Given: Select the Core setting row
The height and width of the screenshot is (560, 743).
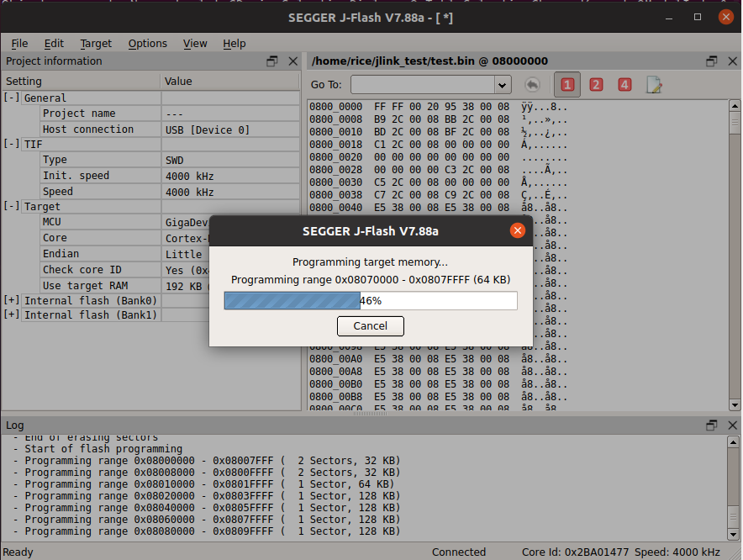Looking at the screenshot, I should tap(125, 238).
